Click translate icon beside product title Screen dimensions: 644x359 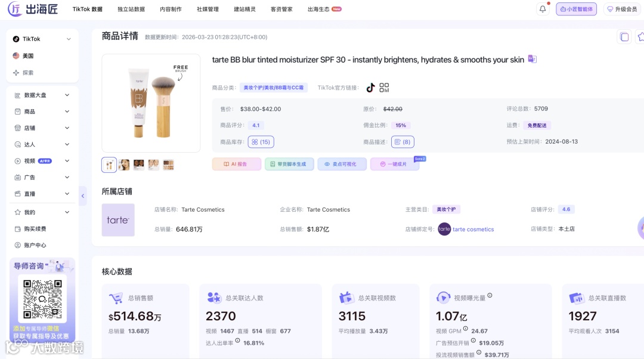click(532, 59)
